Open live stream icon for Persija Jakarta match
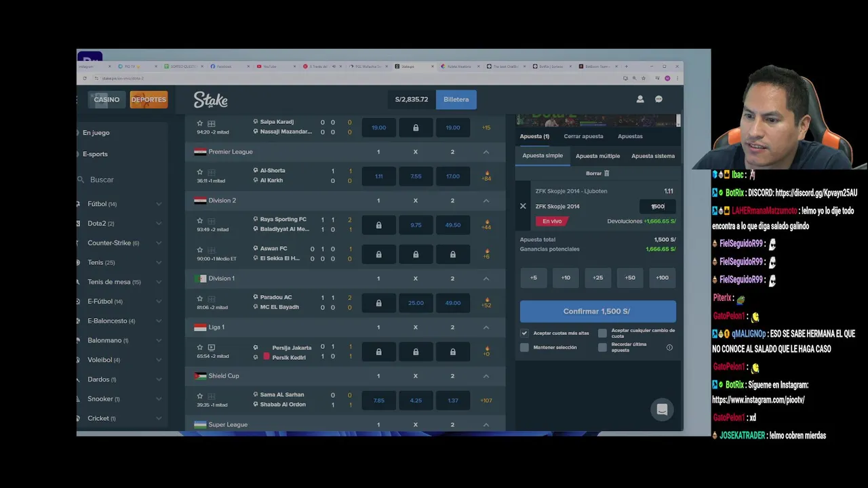868x488 pixels. coord(212,347)
